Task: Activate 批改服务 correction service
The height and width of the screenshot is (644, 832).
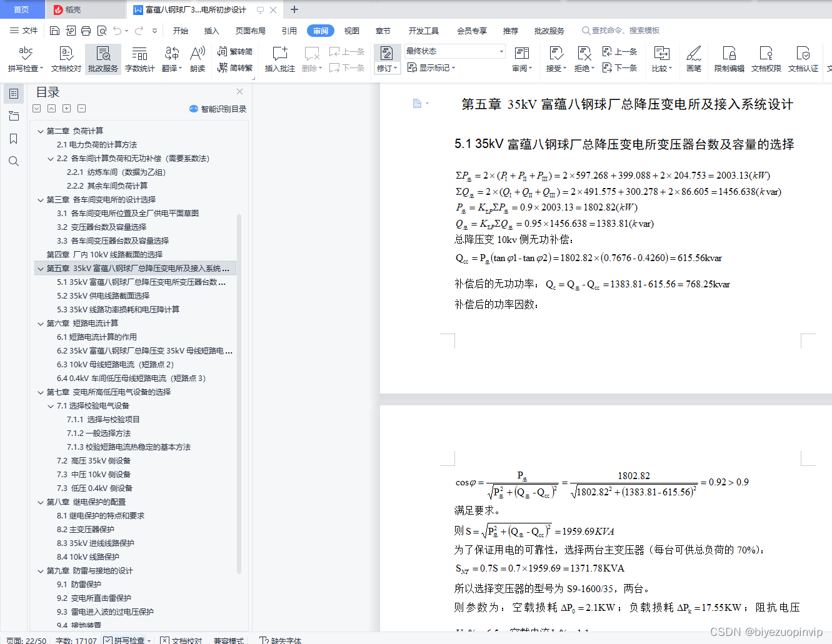Action: coord(102,59)
